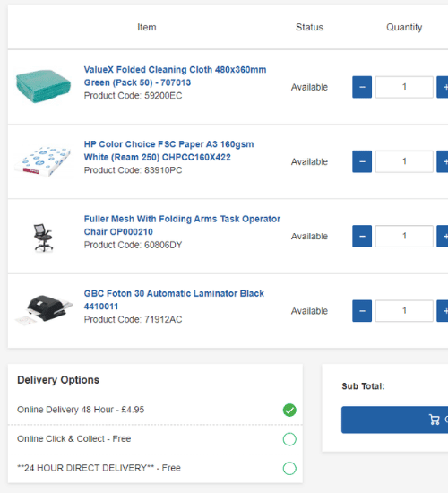Select Online Click & Collect radio
The height and width of the screenshot is (493, 448).
[x=289, y=439]
